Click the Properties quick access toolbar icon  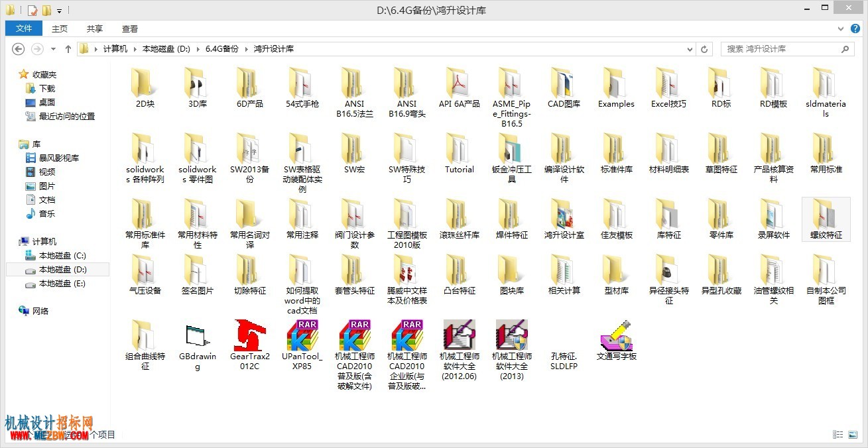(32, 11)
